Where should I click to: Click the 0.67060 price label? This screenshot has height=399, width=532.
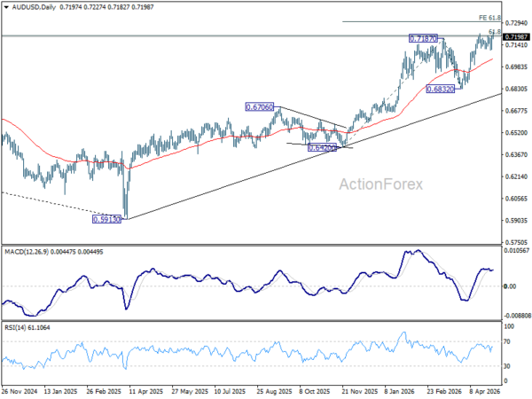259,107
